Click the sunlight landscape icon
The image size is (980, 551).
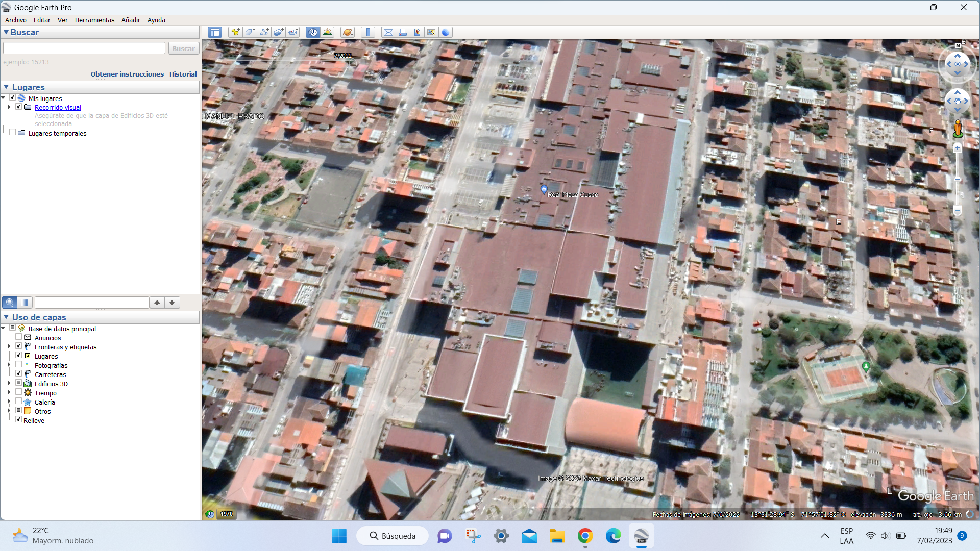[327, 32]
